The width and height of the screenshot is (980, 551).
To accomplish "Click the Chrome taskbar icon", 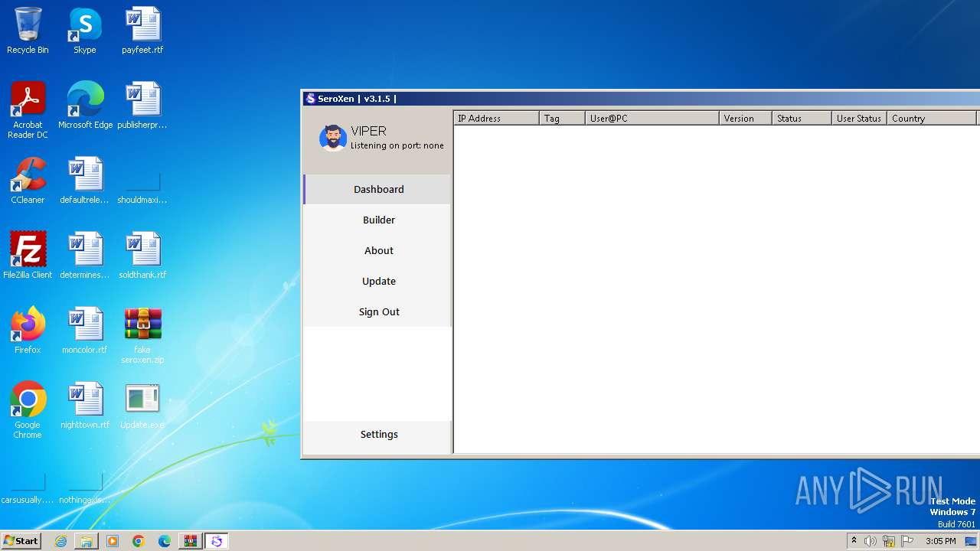I will pos(139,541).
